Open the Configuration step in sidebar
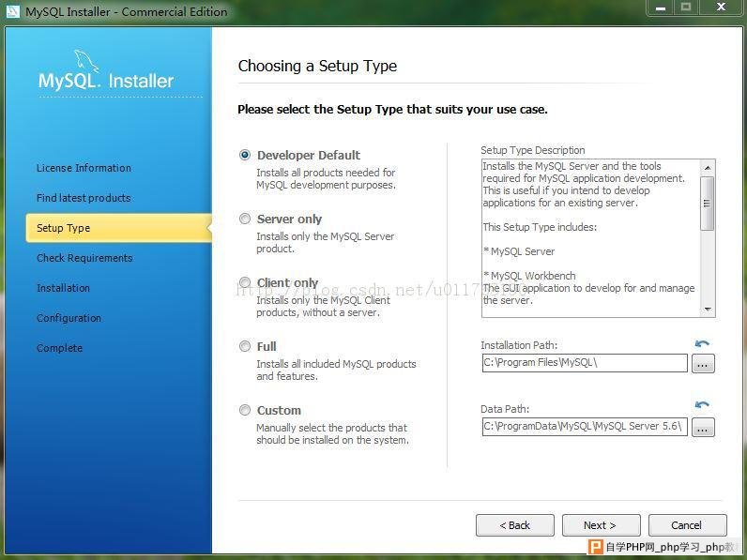The image size is (747, 560). coord(69,318)
